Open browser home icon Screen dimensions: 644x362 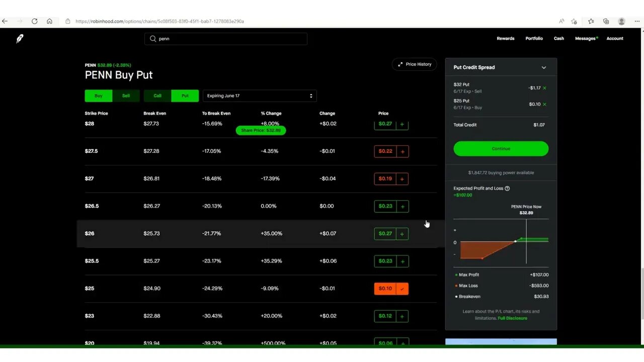click(49, 21)
